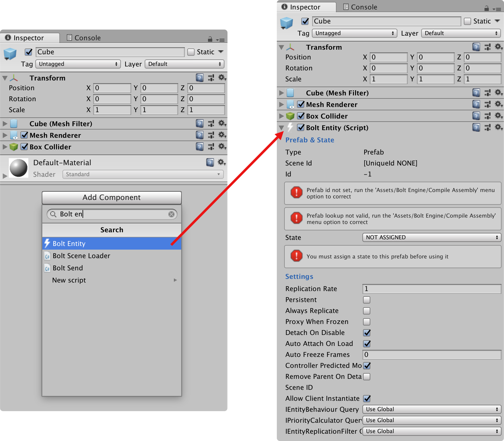This screenshot has width=504, height=441.
Task: Open State NOT ASSIGNED dropdown
Action: (432, 237)
